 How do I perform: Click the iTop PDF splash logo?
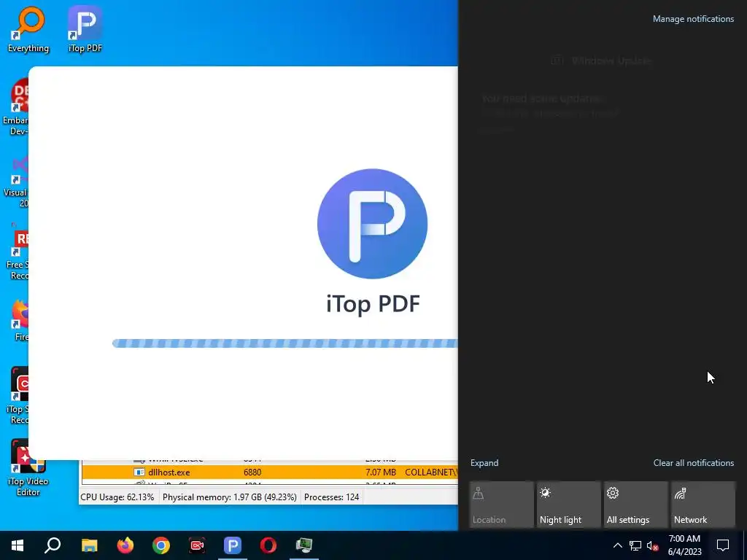pos(372,224)
